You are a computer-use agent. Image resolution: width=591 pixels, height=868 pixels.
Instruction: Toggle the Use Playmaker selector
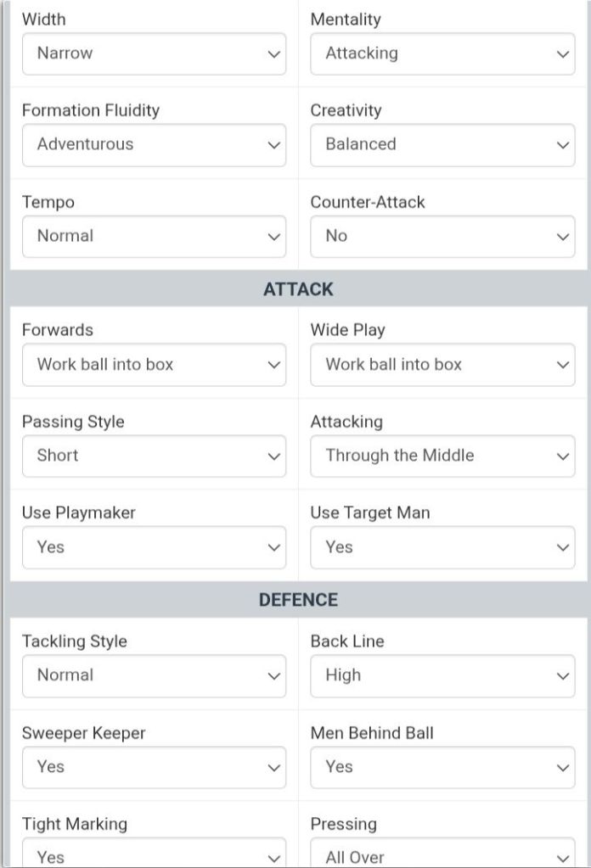(x=154, y=547)
